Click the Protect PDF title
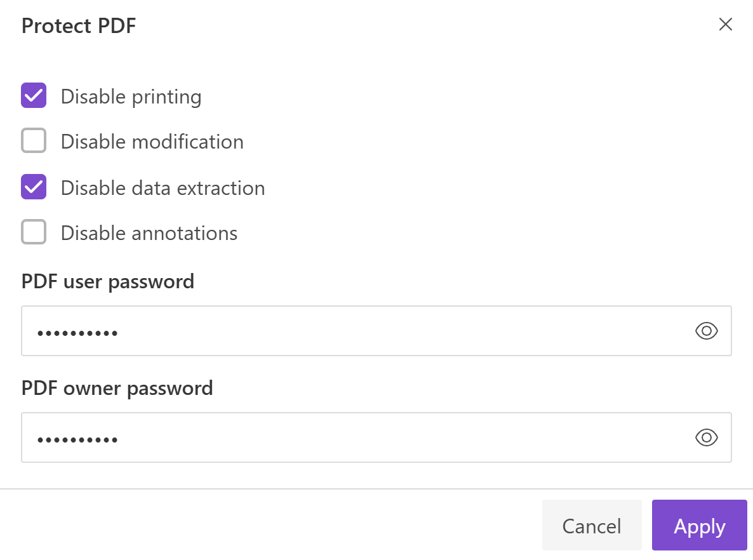 coord(78,25)
